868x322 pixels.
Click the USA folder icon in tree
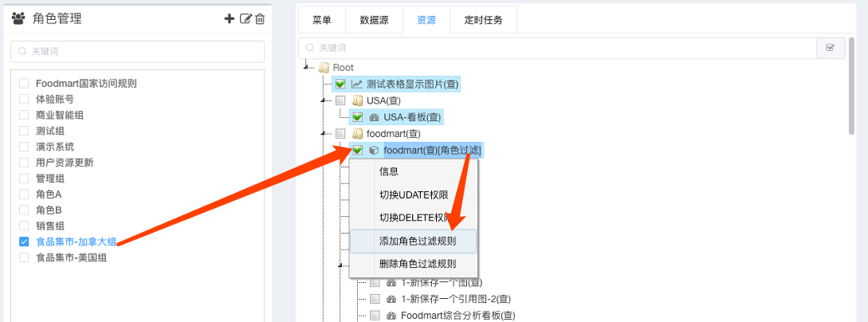[358, 100]
